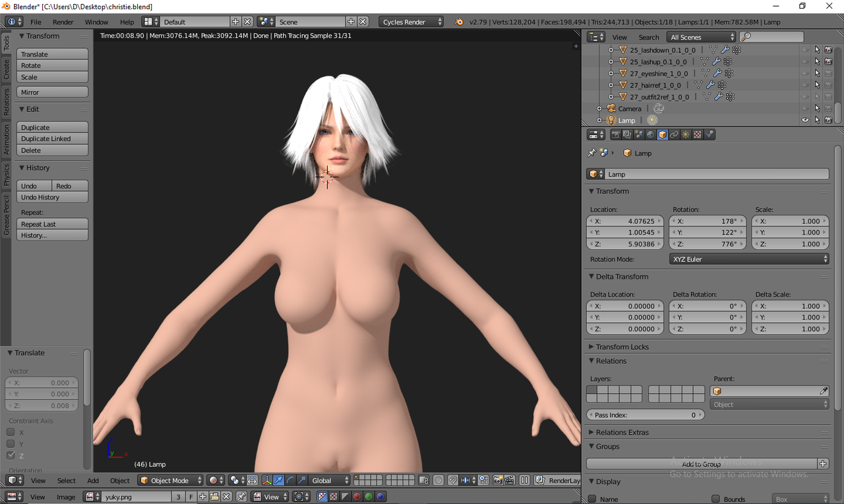
Task: Toggle selectability arrow for 27_hairref_1_0_0
Action: pyautogui.click(x=817, y=85)
